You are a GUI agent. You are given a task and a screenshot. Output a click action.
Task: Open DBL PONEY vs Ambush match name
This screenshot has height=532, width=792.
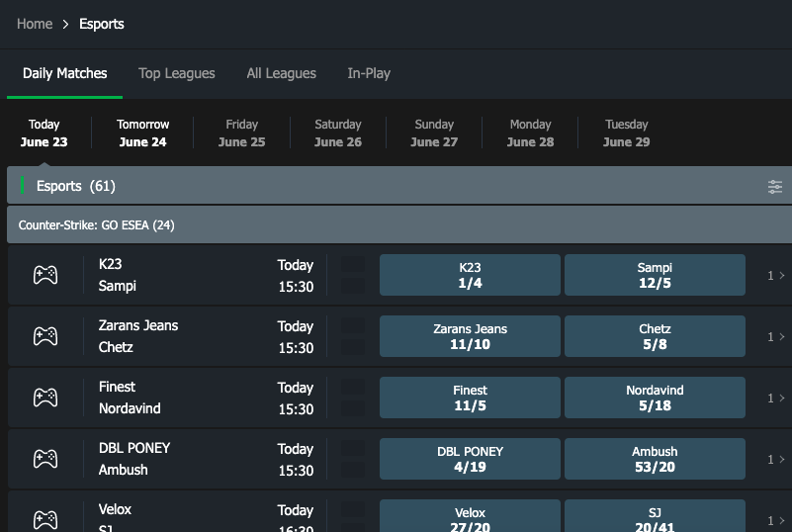(134, 459)
